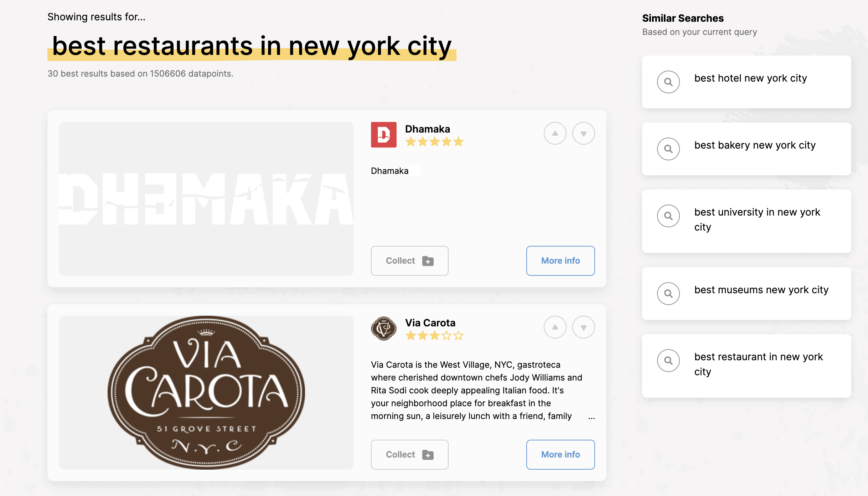Click More info button for Dhamaka
Viewport: 868px width, 496px height.
[560, 260]
